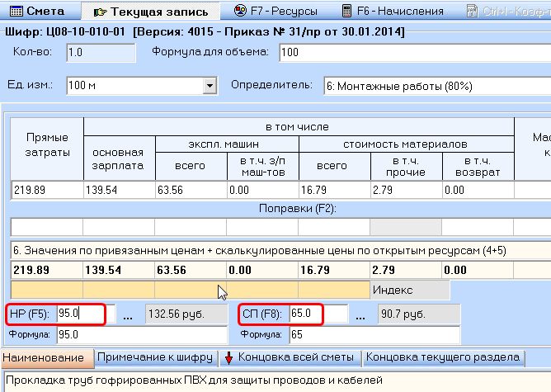Select Прямые затраты cell 219.89
Screen dimensions: 551x392
(x=47, y=190)
